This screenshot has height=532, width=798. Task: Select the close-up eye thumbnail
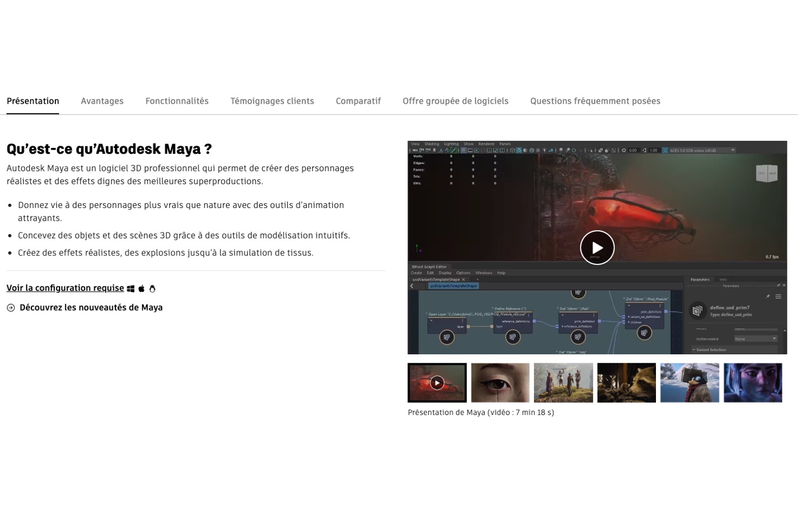pos(500,383)
